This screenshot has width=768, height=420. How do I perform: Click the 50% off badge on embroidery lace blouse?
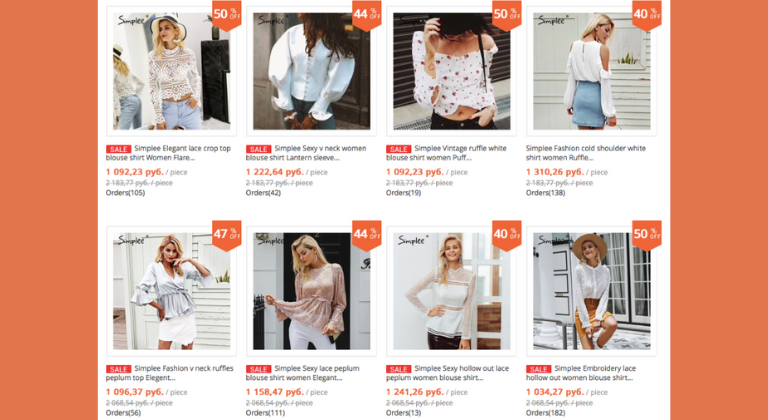647,235
